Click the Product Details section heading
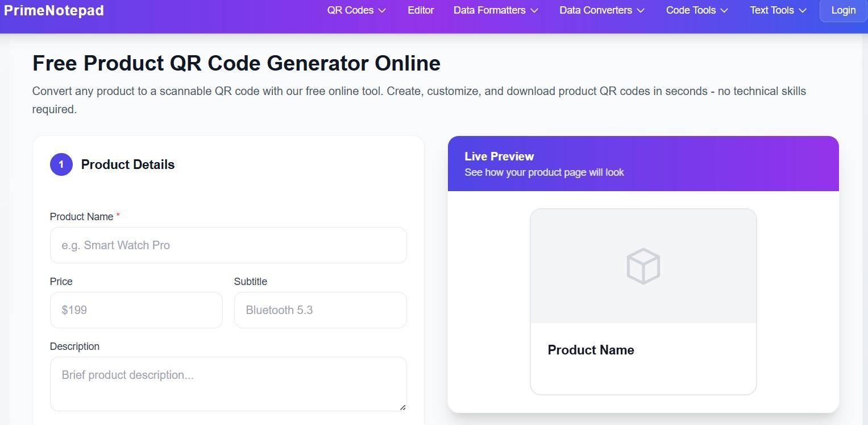This screenshot has height=425, width=868. tap(128, 164)
